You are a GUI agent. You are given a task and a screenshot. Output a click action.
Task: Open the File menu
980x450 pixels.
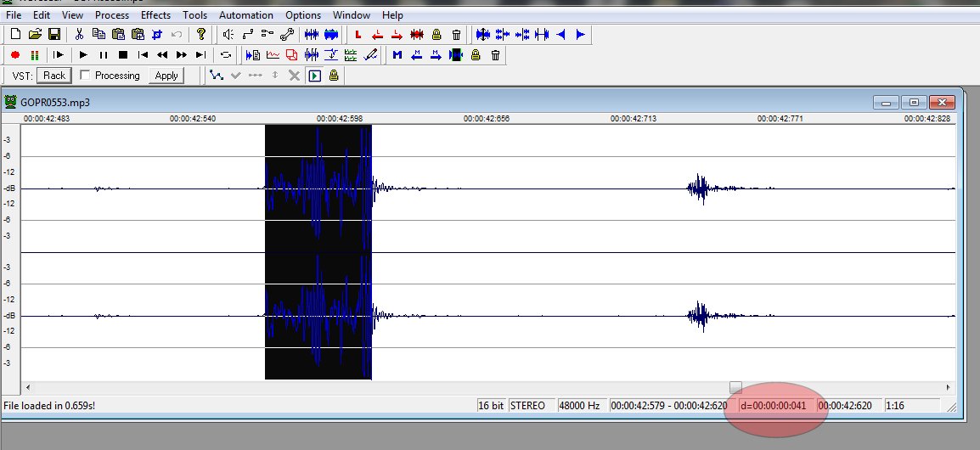click(x=13, y=15)
